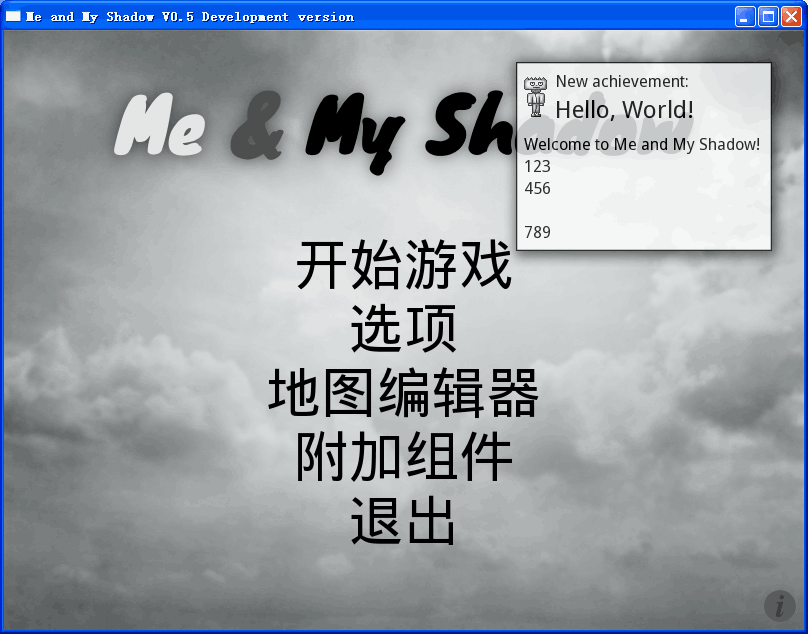Click the "123" line in the popup
This screenshot has width=808, height=634.
[537, 166]
